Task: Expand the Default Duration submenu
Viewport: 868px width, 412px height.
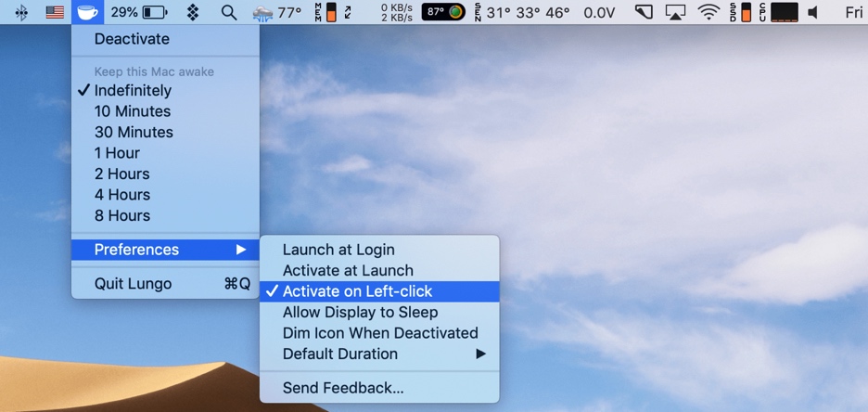Action: pos(379,354)
